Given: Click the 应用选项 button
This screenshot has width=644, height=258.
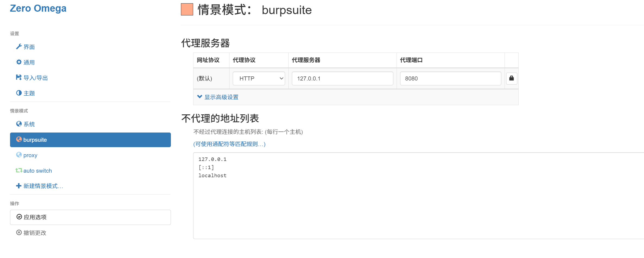Looking at the screenshot, I should coord(90,217).
